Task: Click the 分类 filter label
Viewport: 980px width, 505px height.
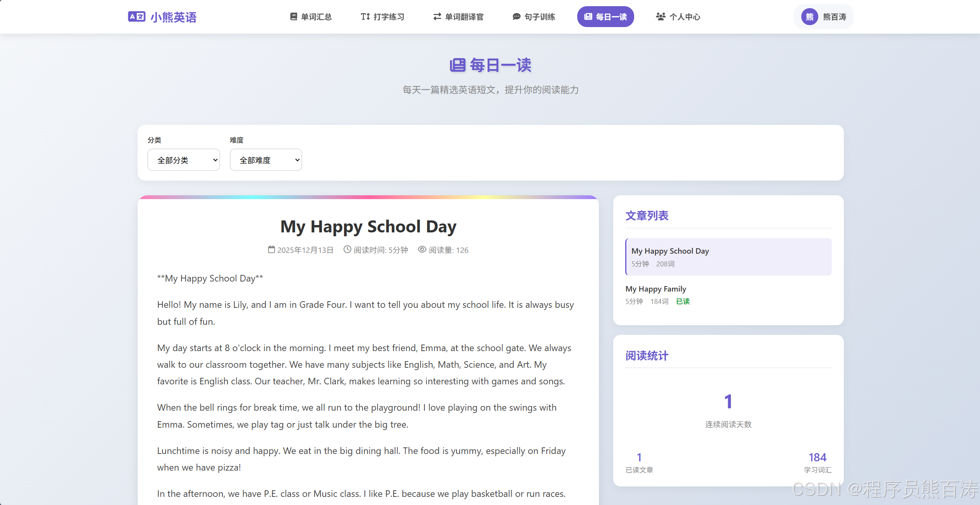Action: click(154, 140)
